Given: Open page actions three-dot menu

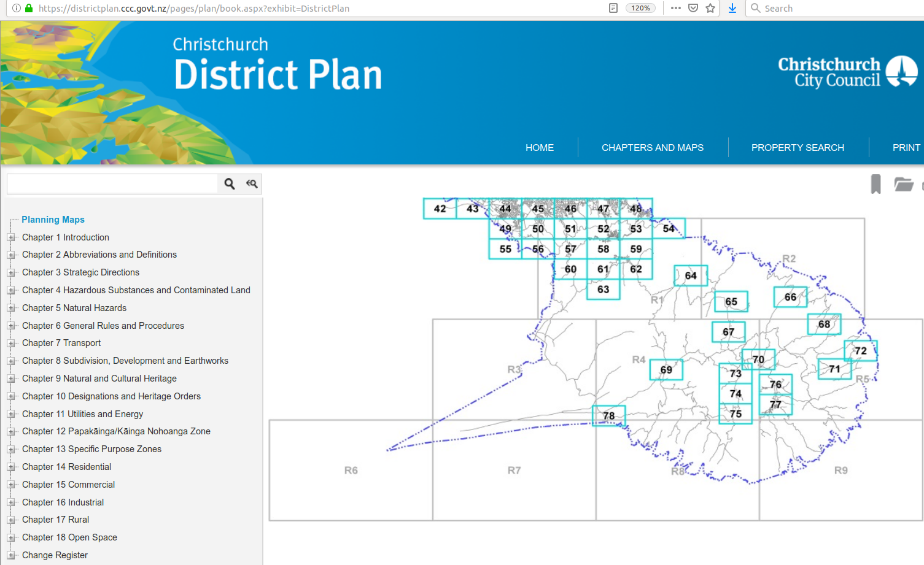Looking at the screenshot, I should coord(676,8).
